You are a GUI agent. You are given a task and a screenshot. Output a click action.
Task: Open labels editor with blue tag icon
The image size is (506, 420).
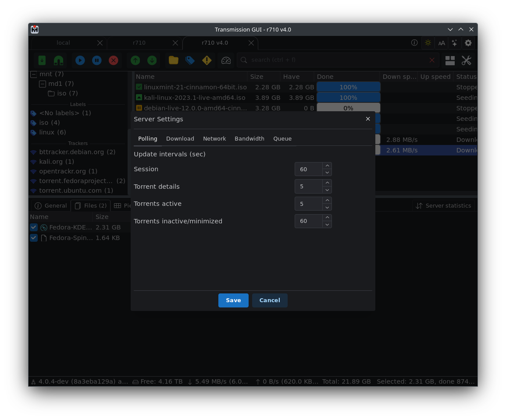click(x=190, y=60)
